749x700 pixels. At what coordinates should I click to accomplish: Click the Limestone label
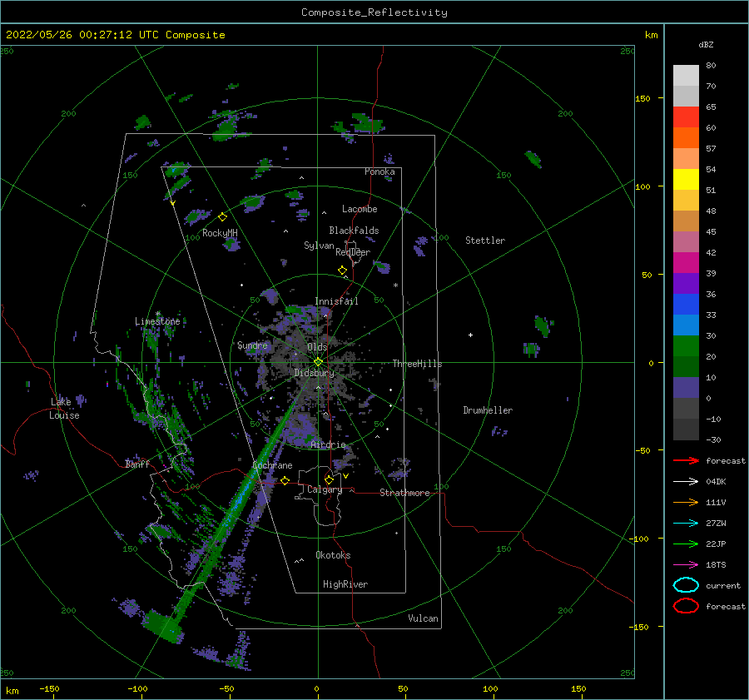[x=157, y=321]
